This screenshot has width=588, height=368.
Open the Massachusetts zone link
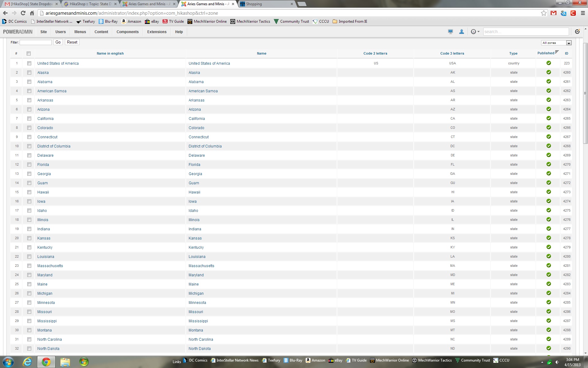pos(50,266)
